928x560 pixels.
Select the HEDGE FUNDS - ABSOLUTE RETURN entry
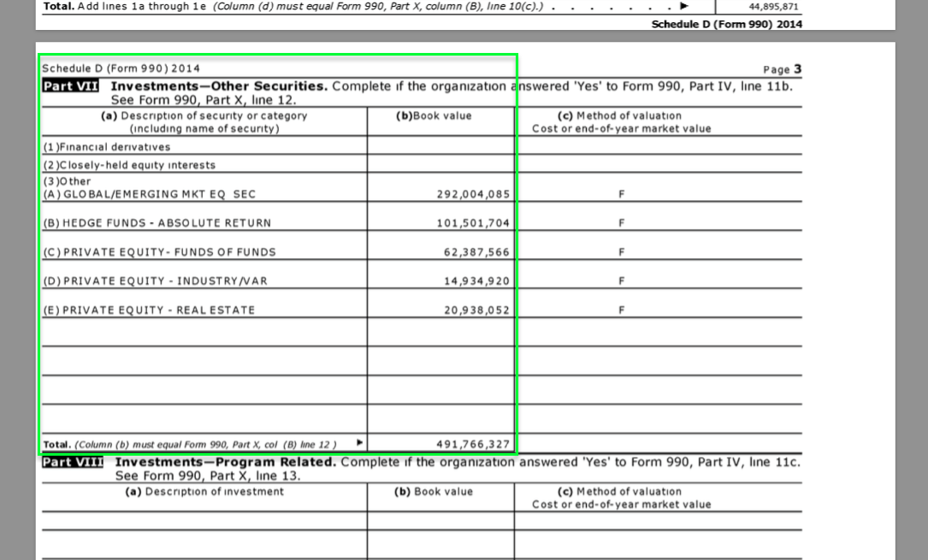(x=157, y=223)
